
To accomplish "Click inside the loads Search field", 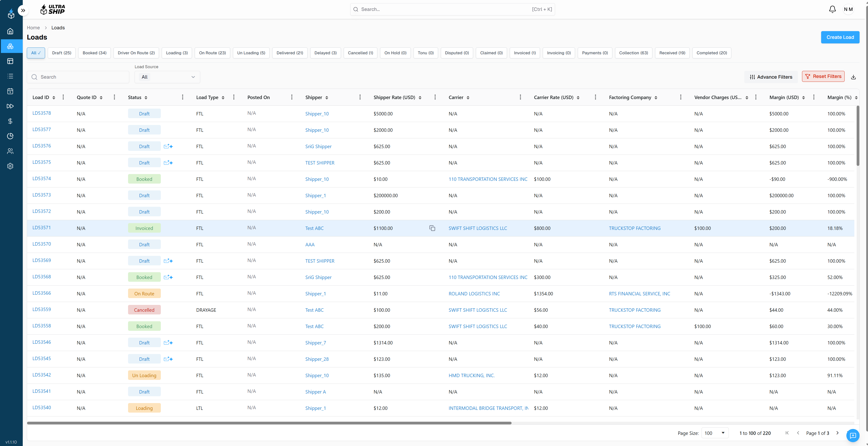I will click(78, 77).
